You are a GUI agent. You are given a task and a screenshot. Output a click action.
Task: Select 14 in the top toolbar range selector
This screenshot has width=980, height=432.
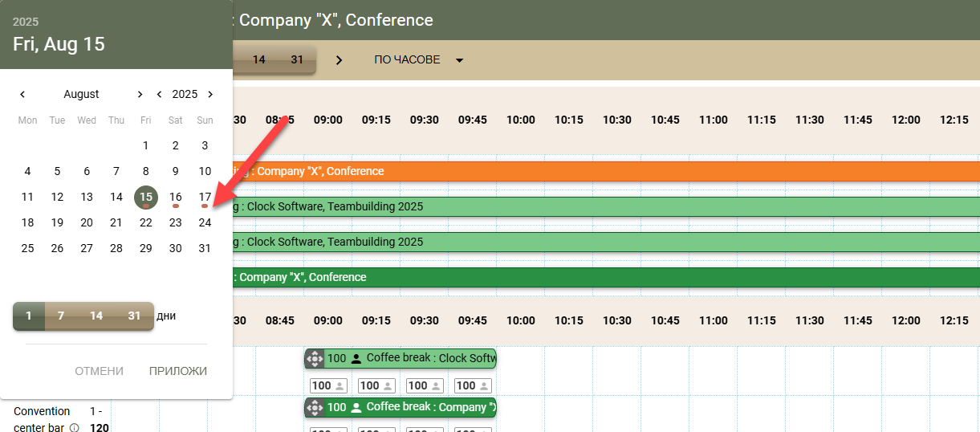pyautogui.click(x=258, y=60)
